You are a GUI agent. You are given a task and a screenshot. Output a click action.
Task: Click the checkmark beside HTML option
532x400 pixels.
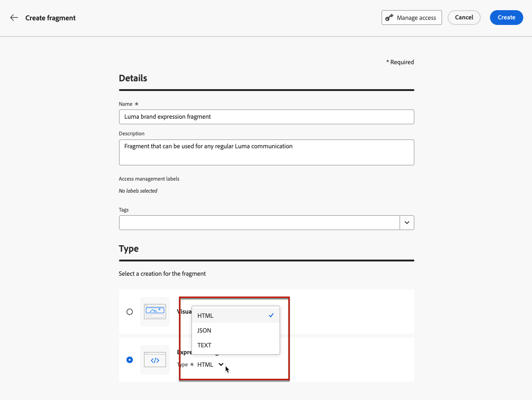pos(271,315)
